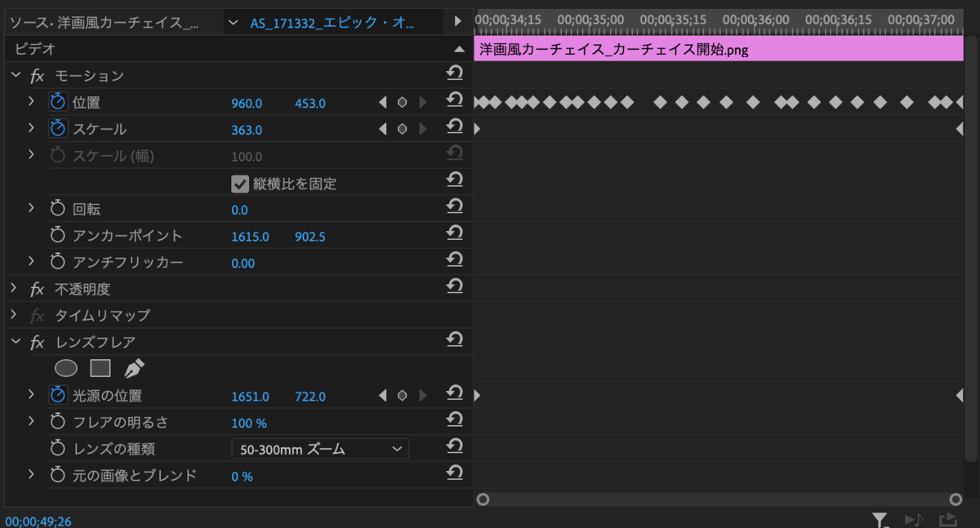Toggle モーション fx effect on/off

tap(38, 76)
